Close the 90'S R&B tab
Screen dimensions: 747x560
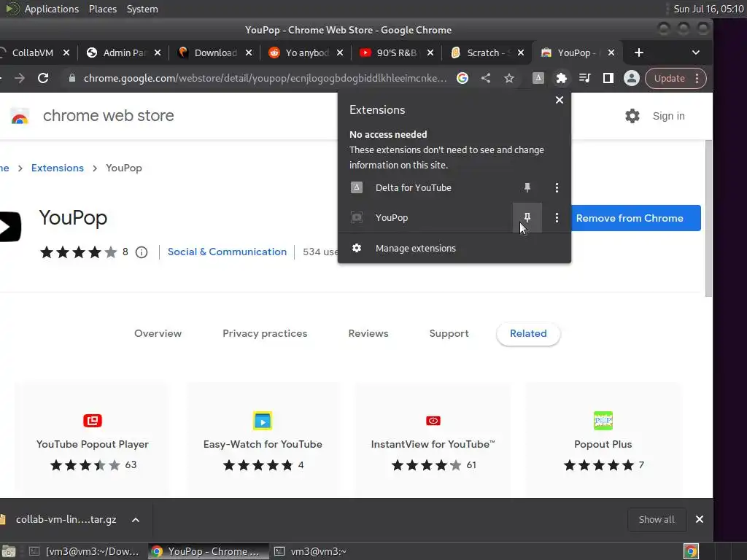(430, 52)
